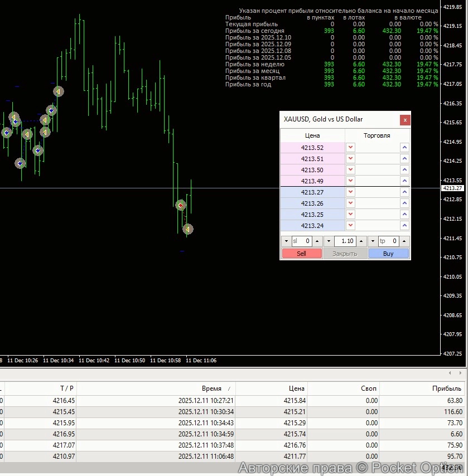Increase the sl stop-loss value
Image resolution: width=468 pixels, height=476 pixels.
click(317, 241)
